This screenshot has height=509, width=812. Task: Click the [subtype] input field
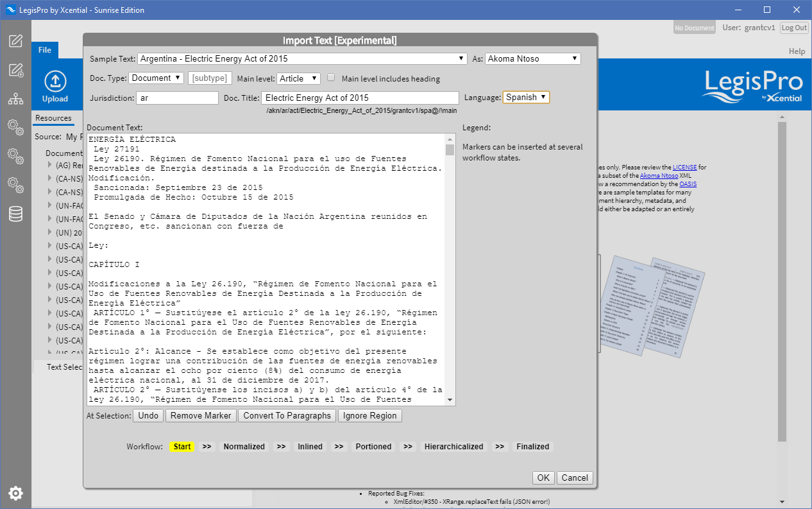[x=210, y=78]
